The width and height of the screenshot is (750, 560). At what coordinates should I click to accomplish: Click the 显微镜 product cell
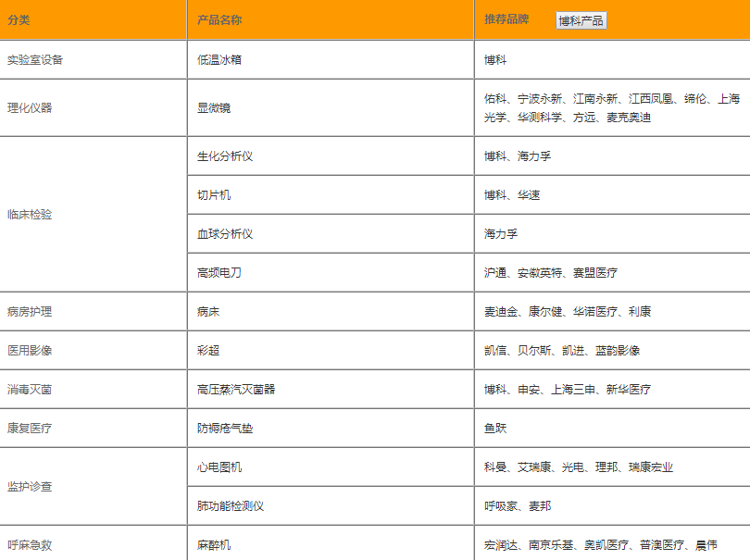click(x=331, y=107)
